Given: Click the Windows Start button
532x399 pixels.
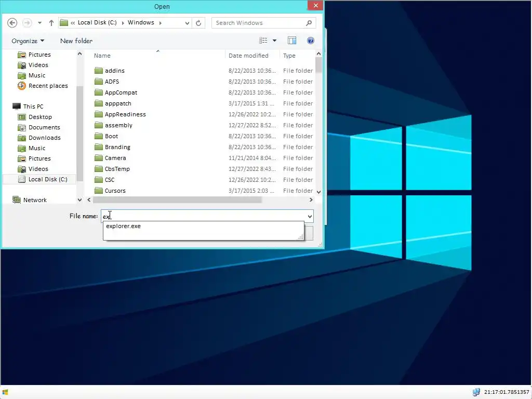Looking at the screenshot, I should [x=5, y=392].
